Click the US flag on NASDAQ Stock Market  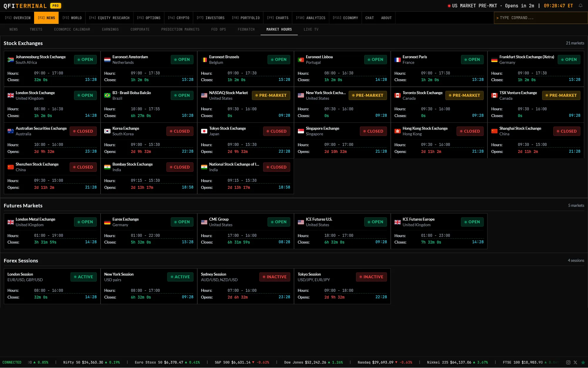click(x=204, y=96)
